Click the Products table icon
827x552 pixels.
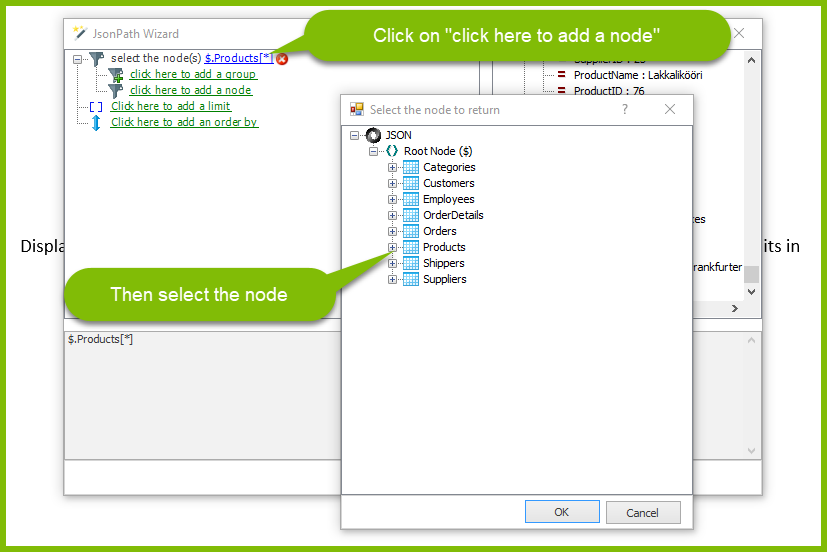[x=411, y=247]
